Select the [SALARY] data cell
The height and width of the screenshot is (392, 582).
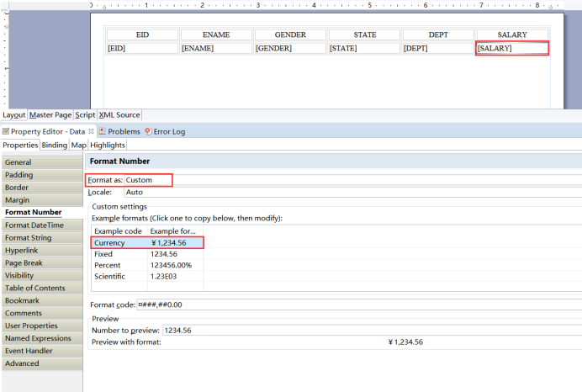point(512,49)
